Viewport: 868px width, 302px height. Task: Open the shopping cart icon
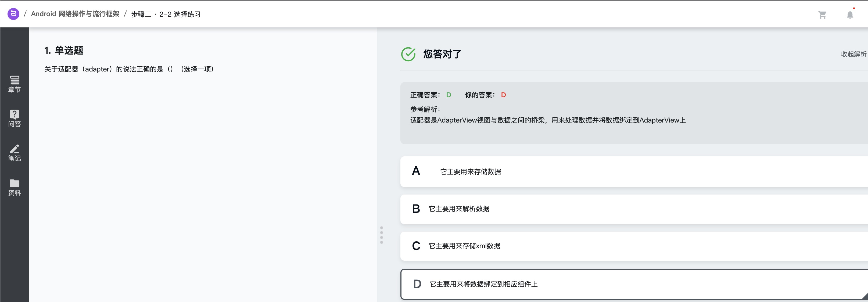tap(822, 15)
